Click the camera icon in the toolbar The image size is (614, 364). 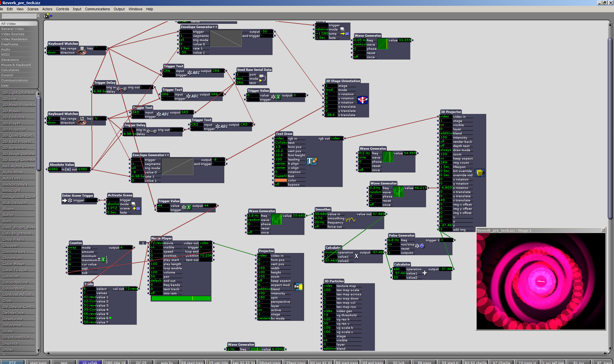(46, 15)
